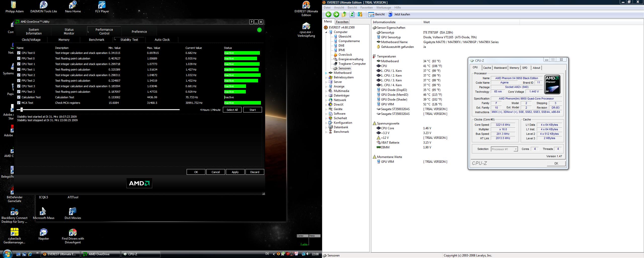Open the FLV Player desktop icon

[102, 7]
